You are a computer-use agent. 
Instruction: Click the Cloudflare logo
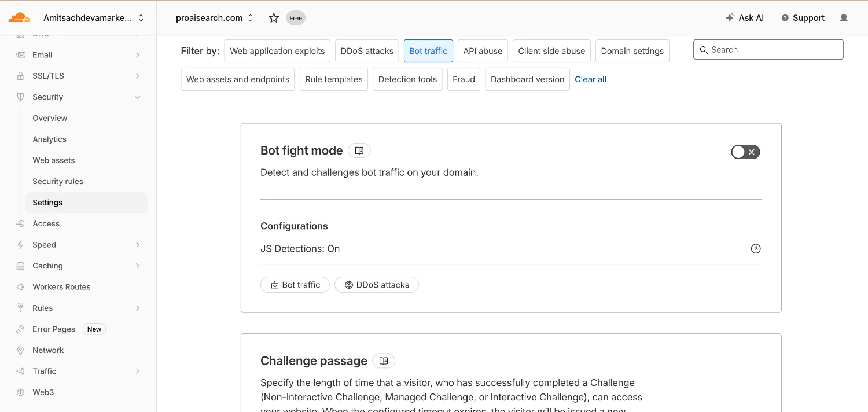tap(19, 17)
